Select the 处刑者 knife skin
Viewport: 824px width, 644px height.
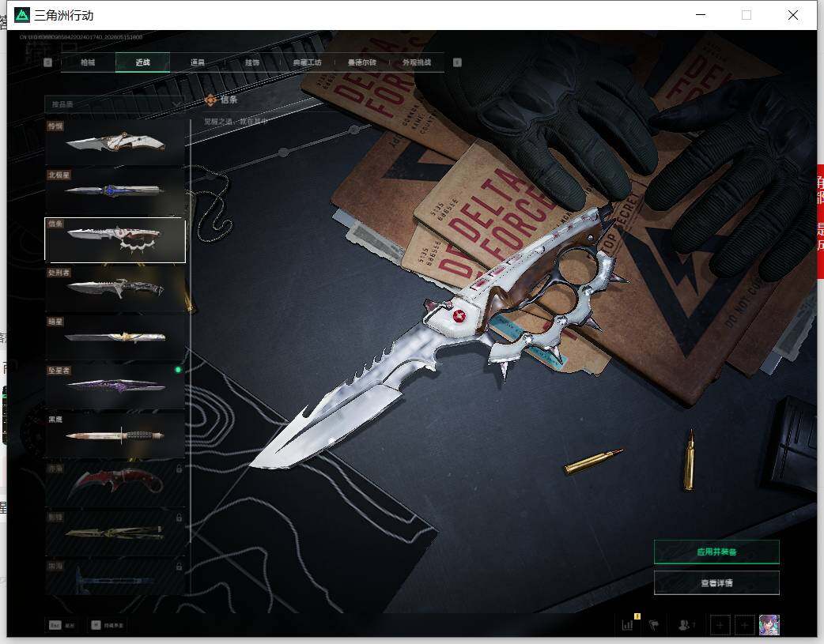click(x=115, y=289)
